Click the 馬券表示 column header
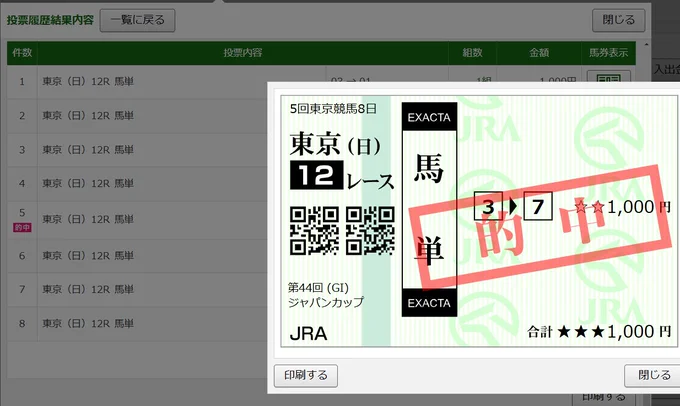 [608, 53]
